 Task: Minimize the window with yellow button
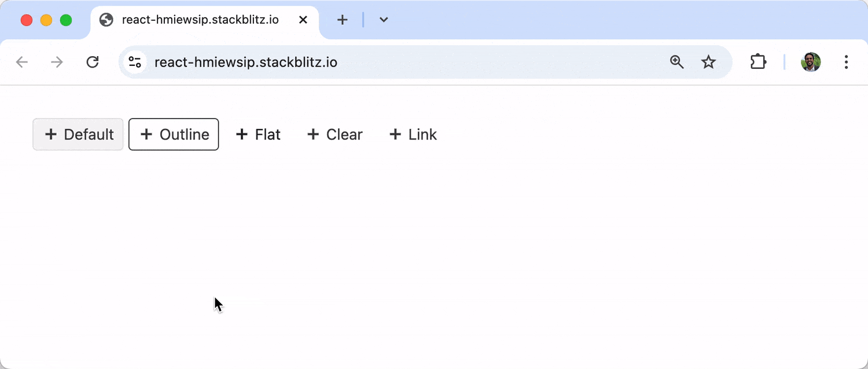pyautogui.click(x=46, y=20)
